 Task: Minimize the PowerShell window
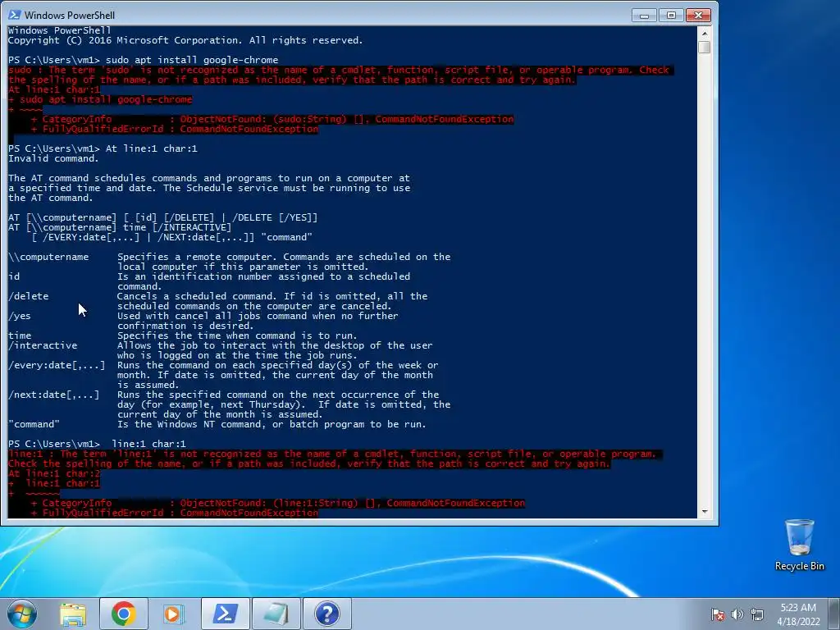[x=645, y=16]
